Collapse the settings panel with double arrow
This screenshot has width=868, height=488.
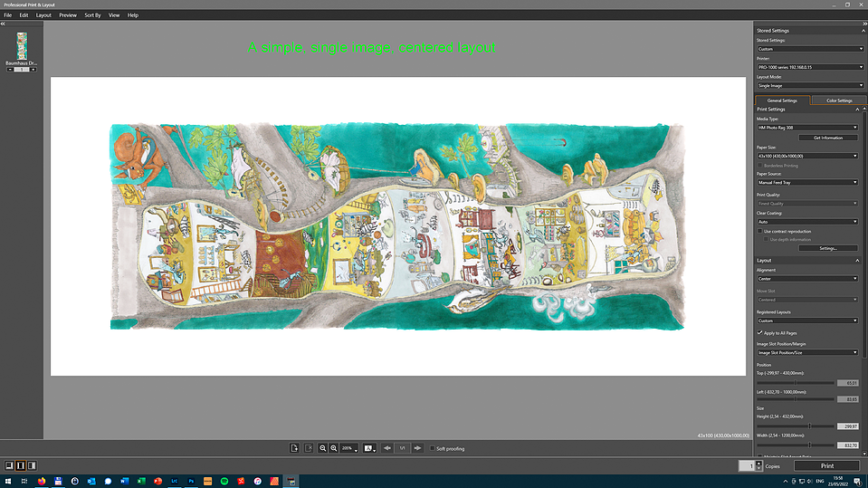[x=864, y=24]
